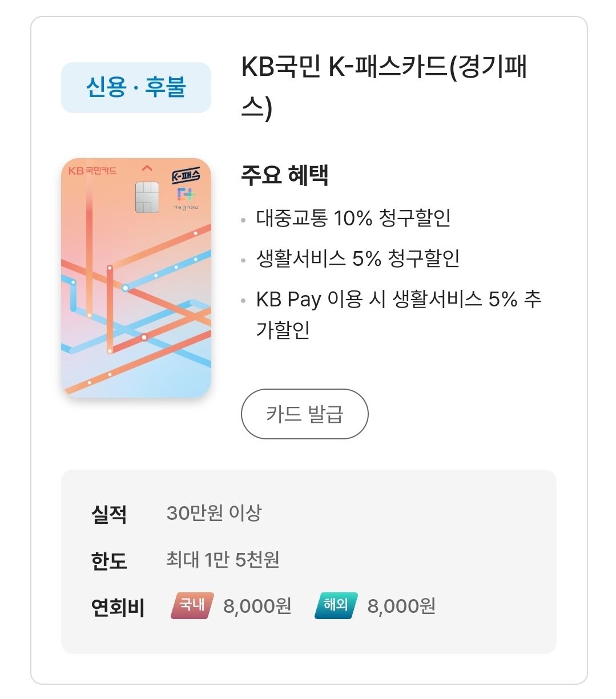Toggle the 신용·후불 payment type badge
616x699 pixels.
pyautogui.click(x=137, y=87)
